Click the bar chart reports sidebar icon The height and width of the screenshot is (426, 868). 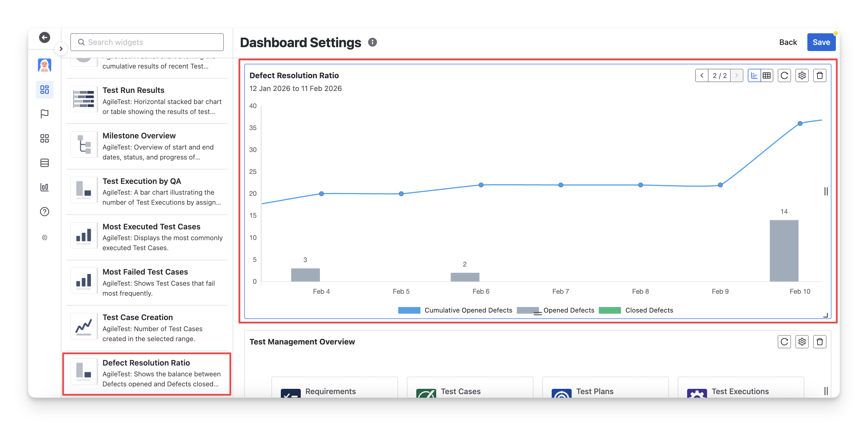click(x=45, y=187)
